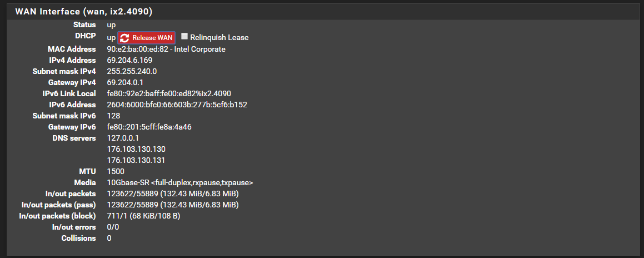
Task: Click the Release WAN button
Action: (x=147, y=38)
